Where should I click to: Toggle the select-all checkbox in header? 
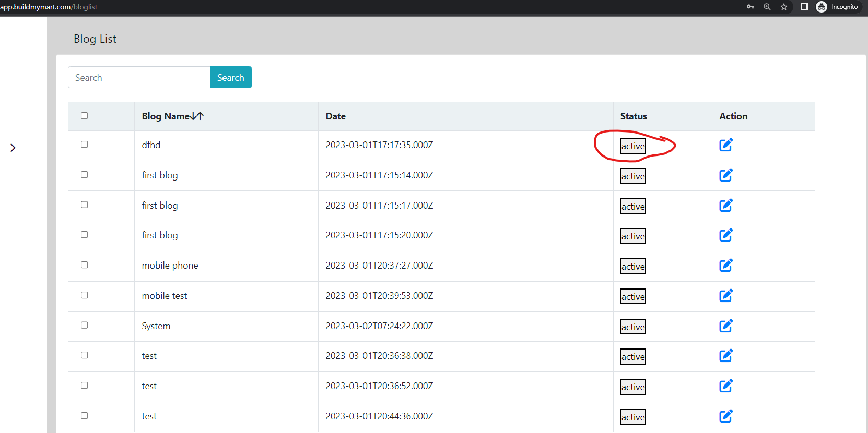pyautogui.click(x=84, y=116)
